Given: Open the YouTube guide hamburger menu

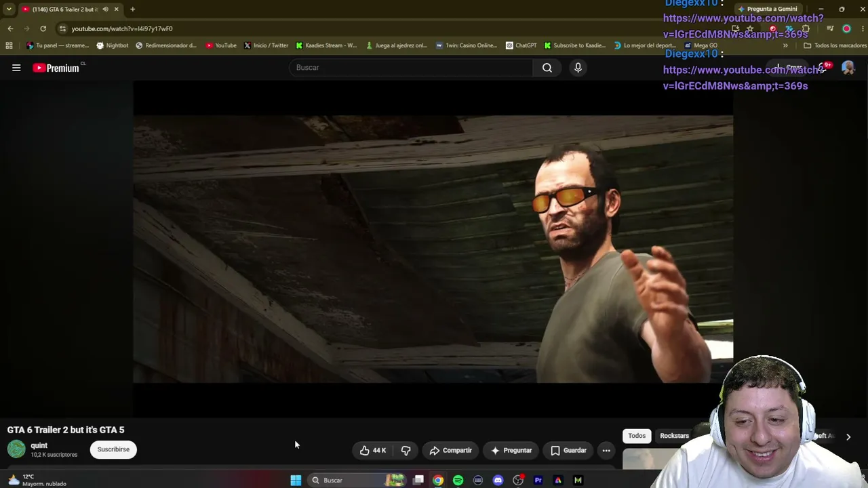Looking at the screenshot, I should coord(16,68).
